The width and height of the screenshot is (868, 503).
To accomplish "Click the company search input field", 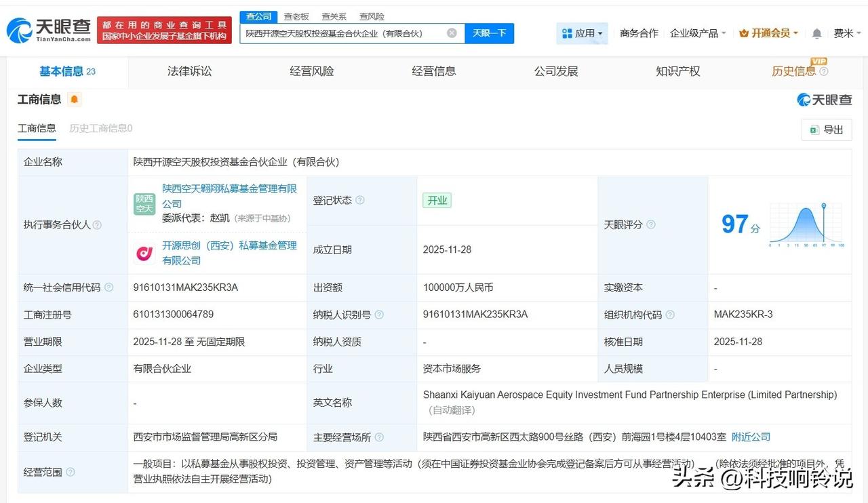I will (346, 33).
